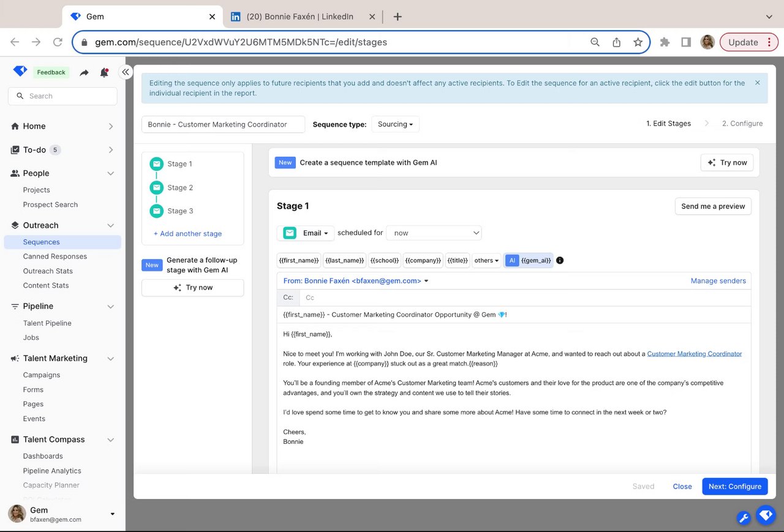Click the sequence name input field
The width and height of the screenshot is (784, 532).
pyautogui.click(x=223, y=124)
